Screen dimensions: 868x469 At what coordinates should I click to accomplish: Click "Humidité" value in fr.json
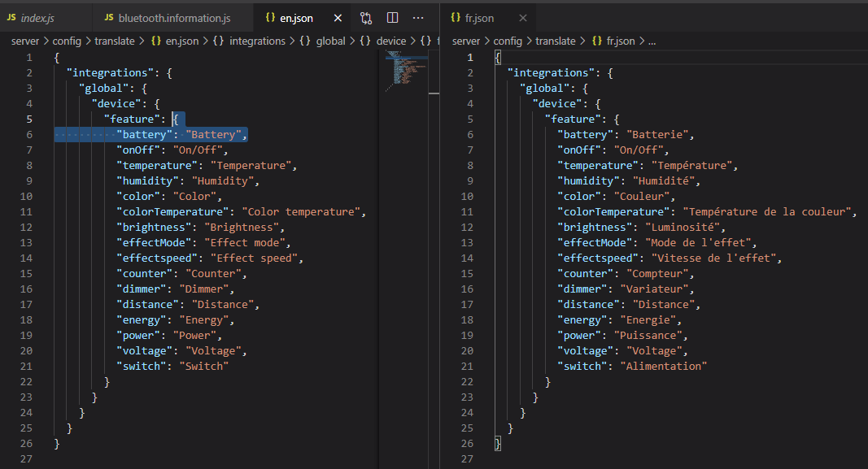point(663,180)
